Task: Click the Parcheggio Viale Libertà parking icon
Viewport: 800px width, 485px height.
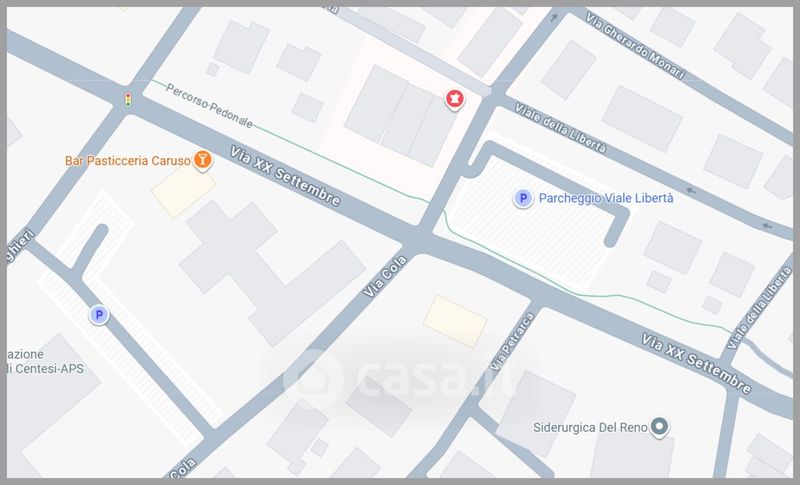Action: [522, 198]
